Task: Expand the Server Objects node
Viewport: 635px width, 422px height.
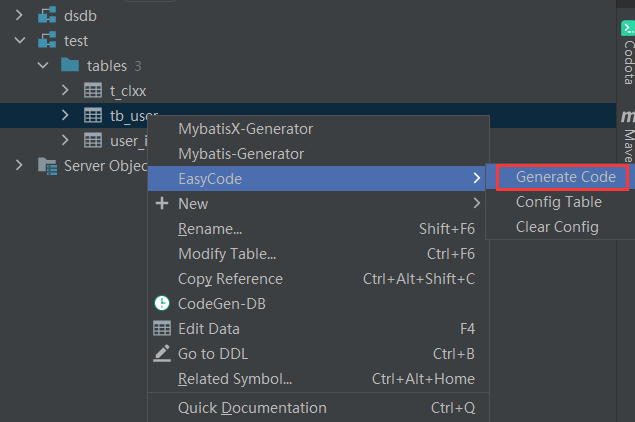Action: tap(19, 165)
